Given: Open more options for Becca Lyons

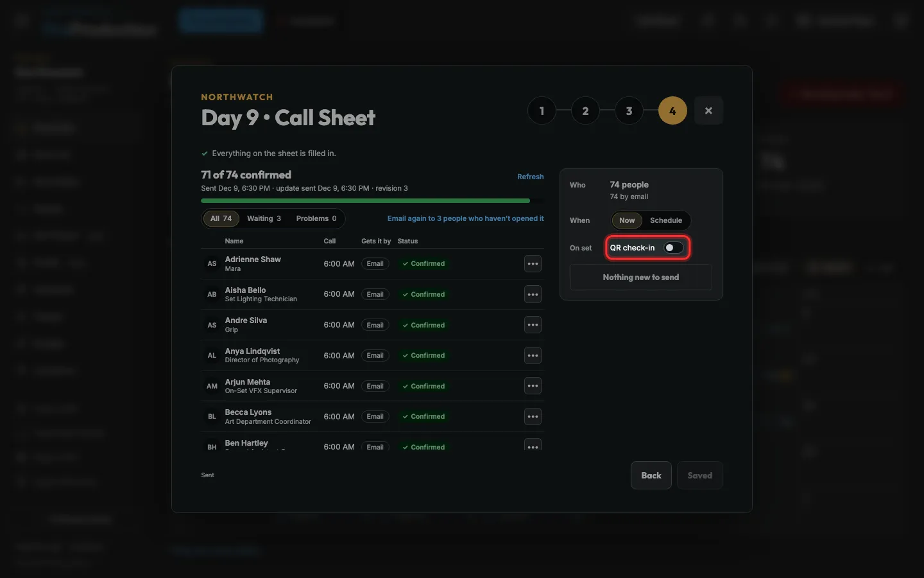Looking at the screenshot, I should click(533, 417).
